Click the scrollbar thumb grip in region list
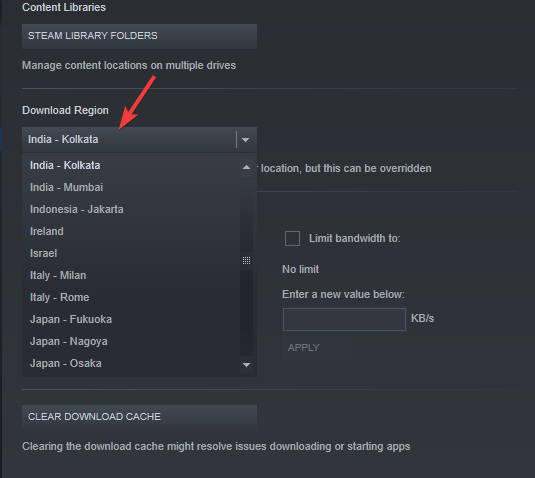 click(246, 260)
